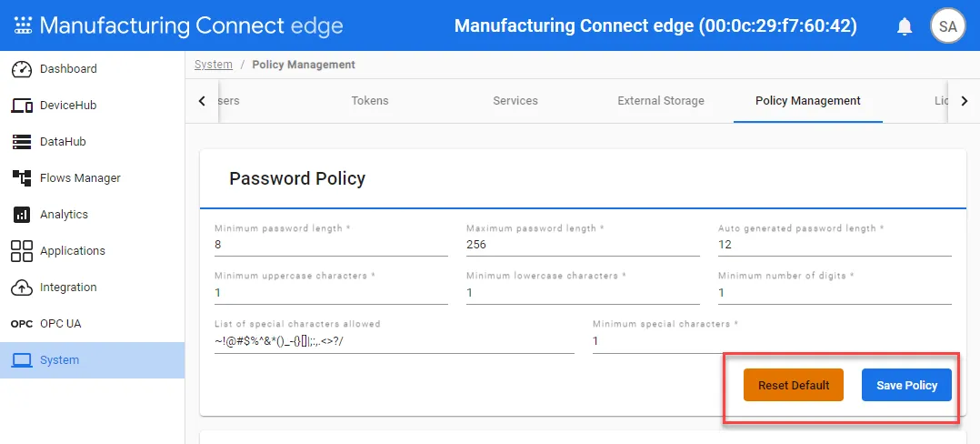Screen dimensions: 980x444
Task: Switch to the Services tab
Action: [515, 101]
